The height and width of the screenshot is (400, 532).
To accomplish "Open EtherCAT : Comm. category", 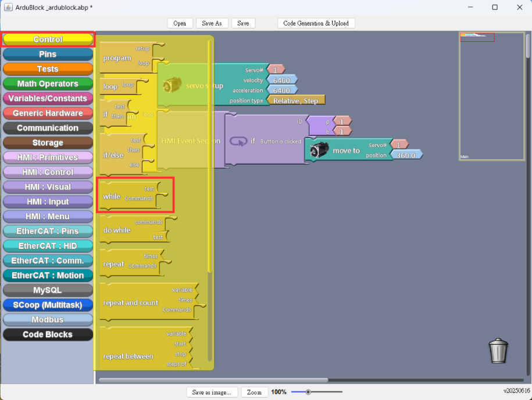I will [x=48, y=261].
